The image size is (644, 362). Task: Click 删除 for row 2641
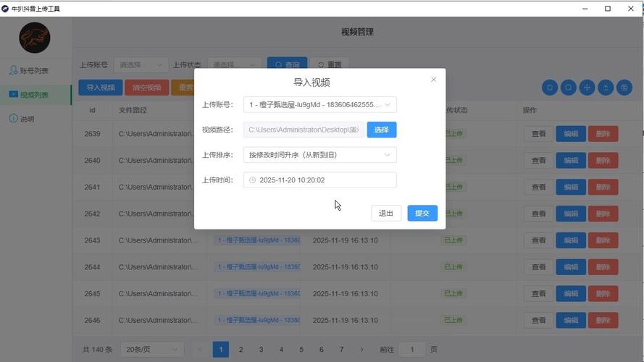click(603, 188)
